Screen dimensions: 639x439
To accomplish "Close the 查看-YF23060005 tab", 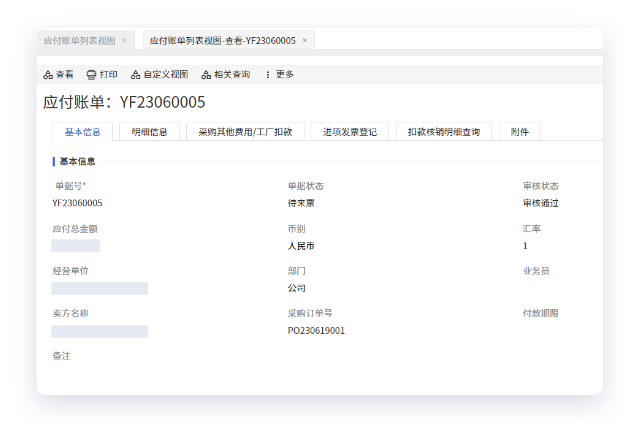I will click(305, 41).
